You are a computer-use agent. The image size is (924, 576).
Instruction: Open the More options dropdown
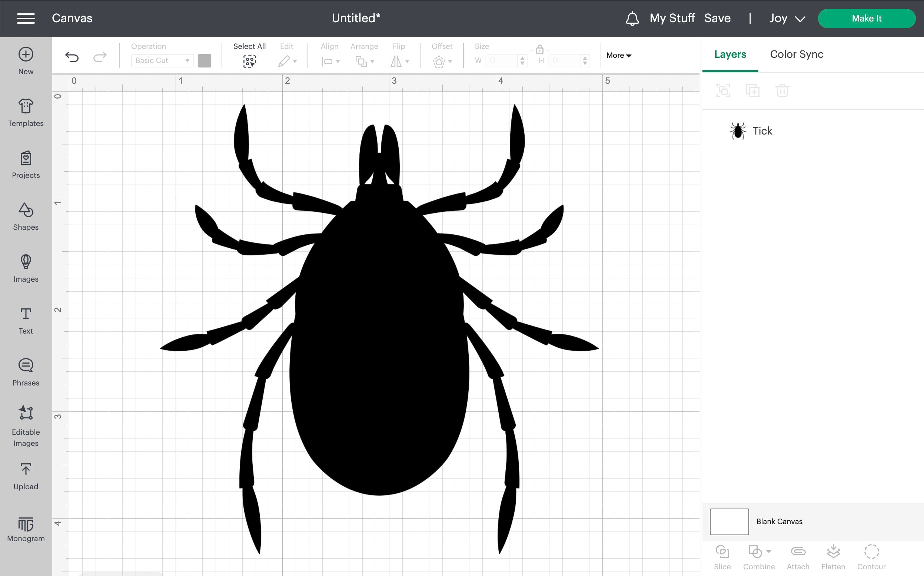[618, 55]
